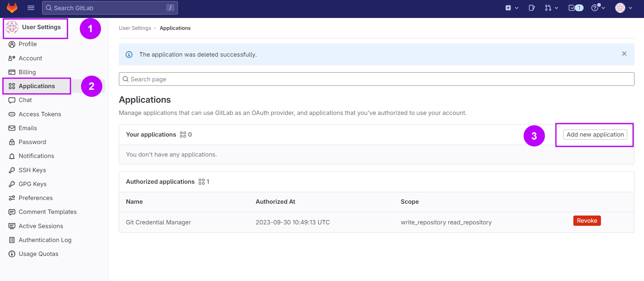Click the GitLab fox logo
This screenshot has width=644, height=281.
pyautogui.click(x=12, y=8)
